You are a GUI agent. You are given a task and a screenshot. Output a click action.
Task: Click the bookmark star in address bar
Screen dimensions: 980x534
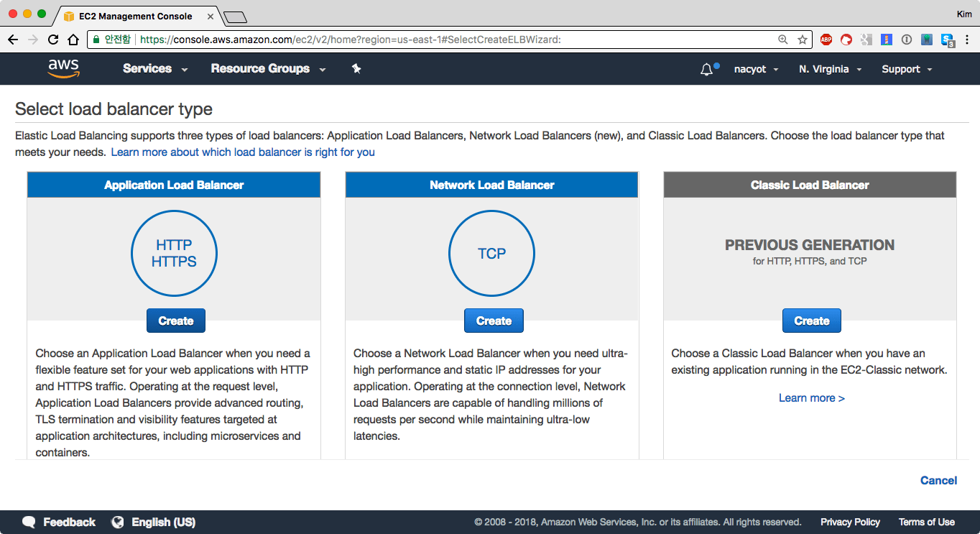[802, 40]
